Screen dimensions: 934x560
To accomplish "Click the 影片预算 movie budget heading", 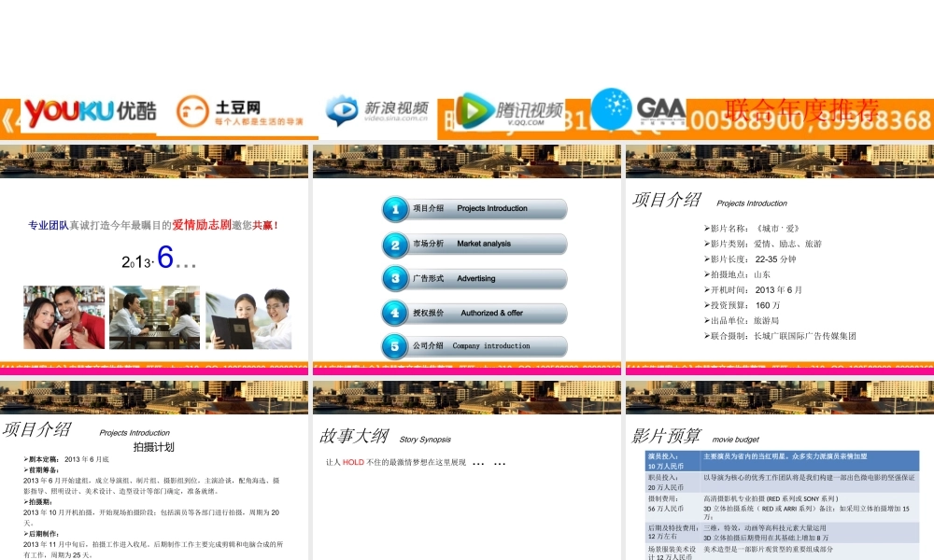I will (695, 437).
